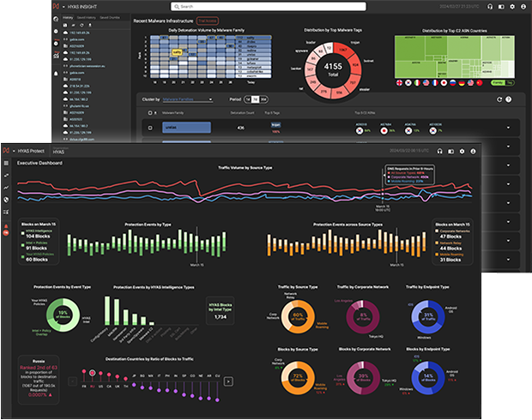Viewport: 532px width, 420px height.
Task: Click the orange Traffic by Source Type donut
Action: pyautogui.click(x=298, y=316)
